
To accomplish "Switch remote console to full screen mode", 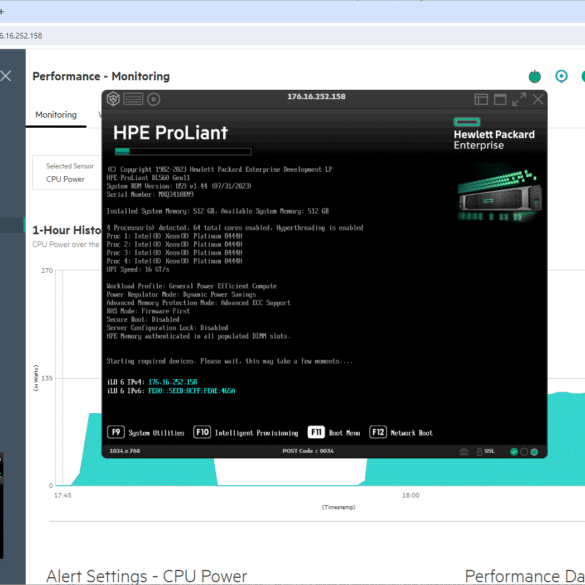I will (x=519, y=99).
